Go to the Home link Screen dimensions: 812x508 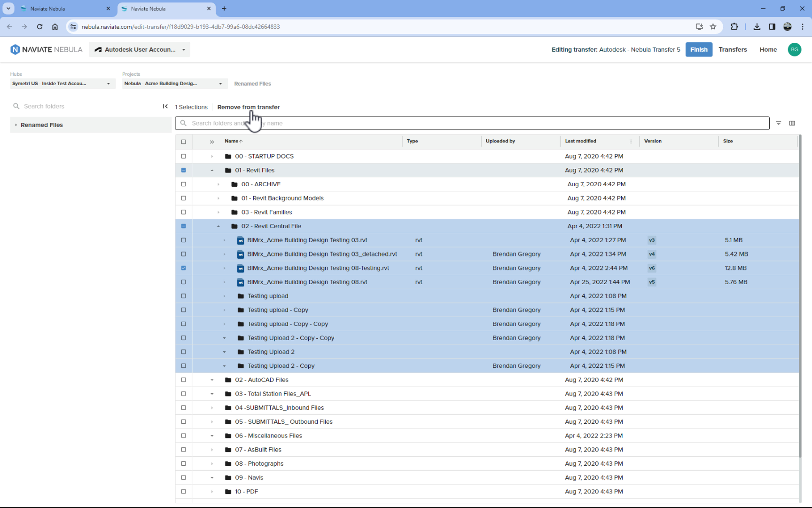pyautogui.click(x=768, y=49)
